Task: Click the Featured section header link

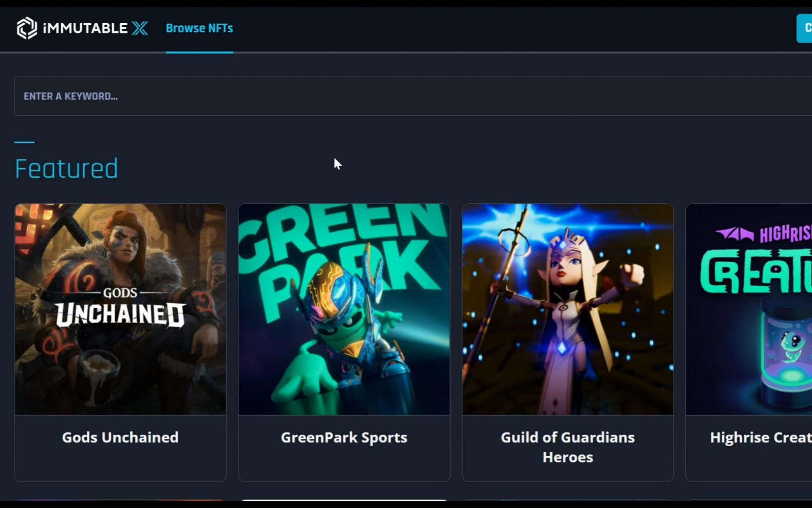Action: [x=66, y=168]
